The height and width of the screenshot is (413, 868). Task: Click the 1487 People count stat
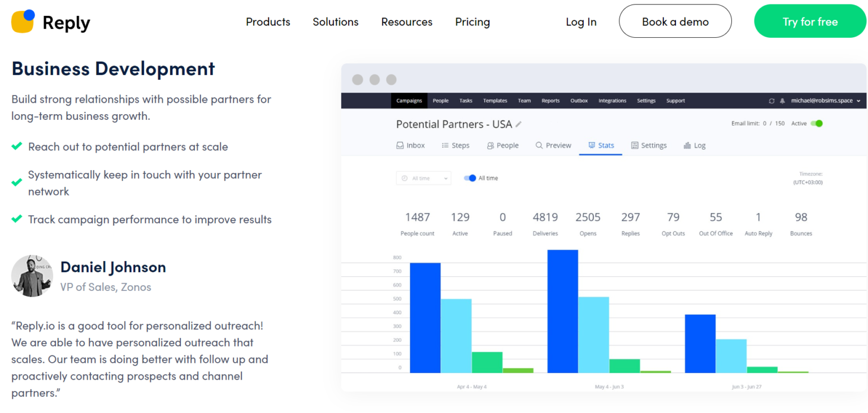[x=418, y=224]
